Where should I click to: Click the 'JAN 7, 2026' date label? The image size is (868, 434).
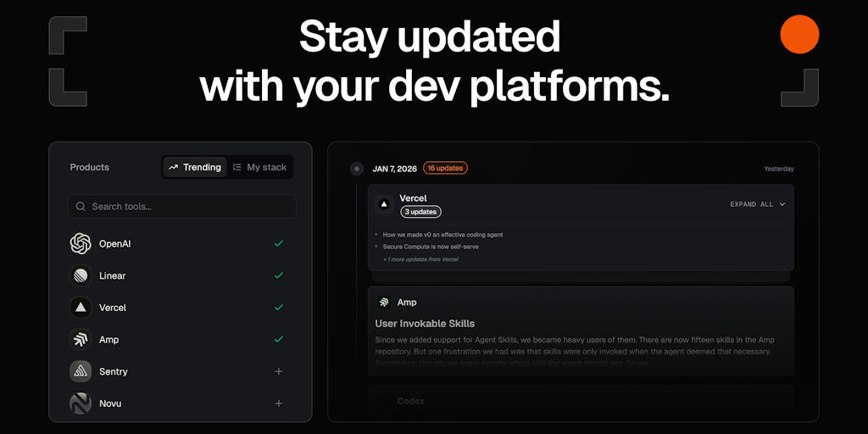click(x=395, y=169)
